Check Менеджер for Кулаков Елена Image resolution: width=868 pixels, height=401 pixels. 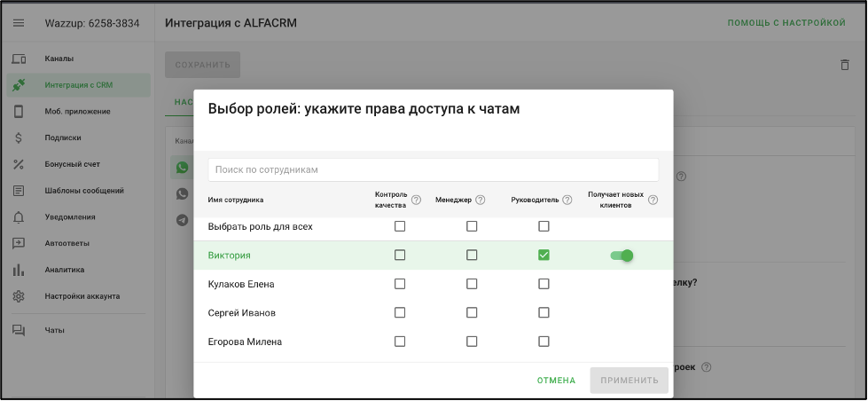(x=472, y=284)
